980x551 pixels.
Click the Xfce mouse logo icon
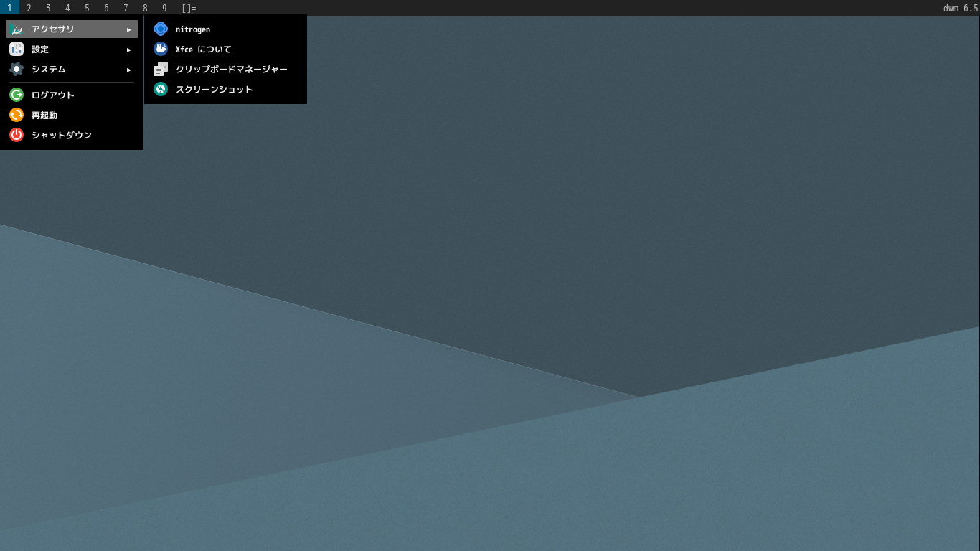[x=160, y=49]
